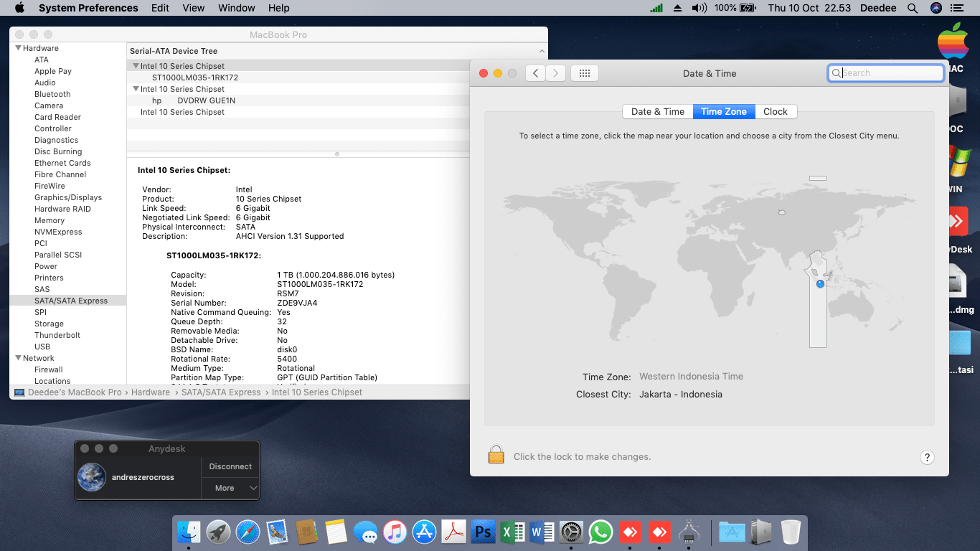Select Bluetooth in the hardware sidebar
This screenshot has width=980, height=551.
[x=52, y=94]
